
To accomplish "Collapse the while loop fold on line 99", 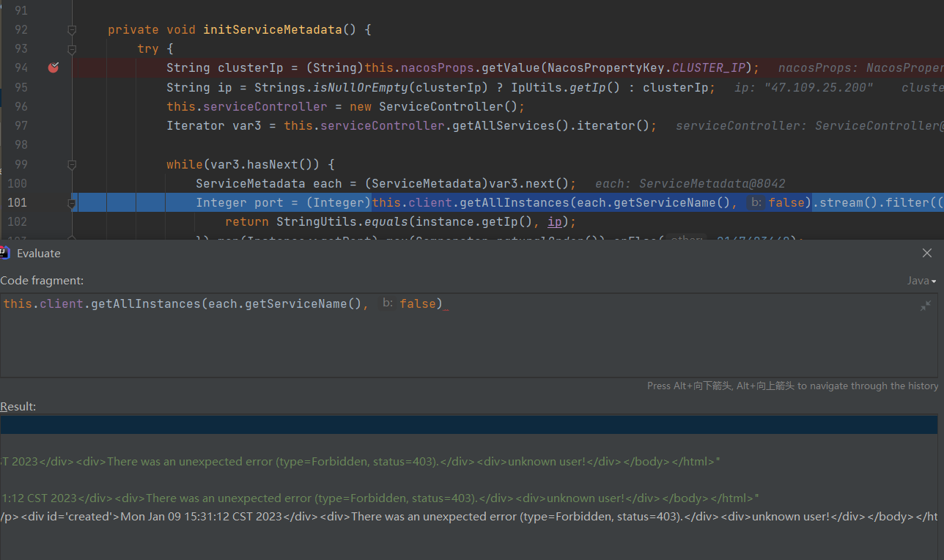I will click(x=72, y=164).
